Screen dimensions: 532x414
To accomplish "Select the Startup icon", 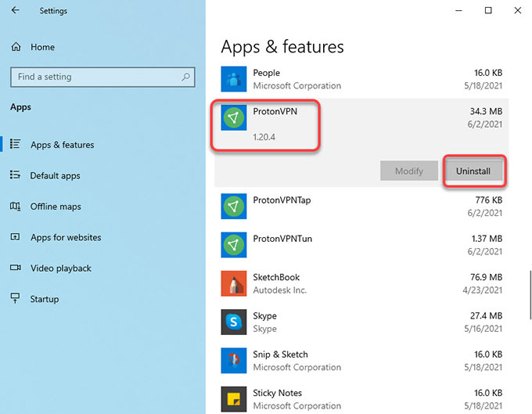I will [16, 298].
